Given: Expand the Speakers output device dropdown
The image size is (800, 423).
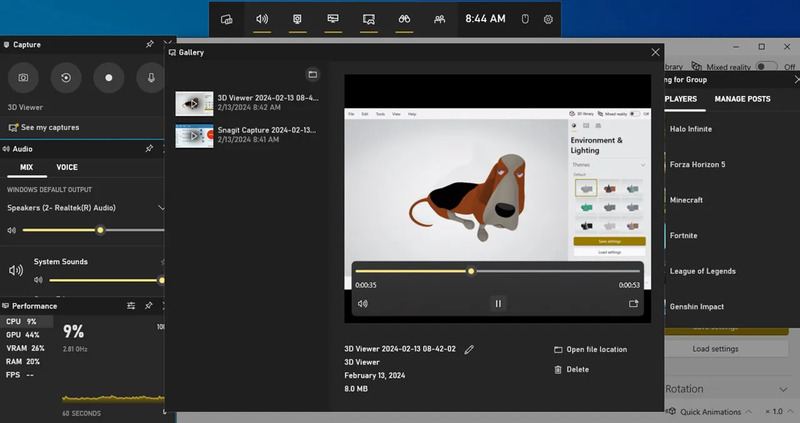Looking at the screenshot, I should pos(161,208).
